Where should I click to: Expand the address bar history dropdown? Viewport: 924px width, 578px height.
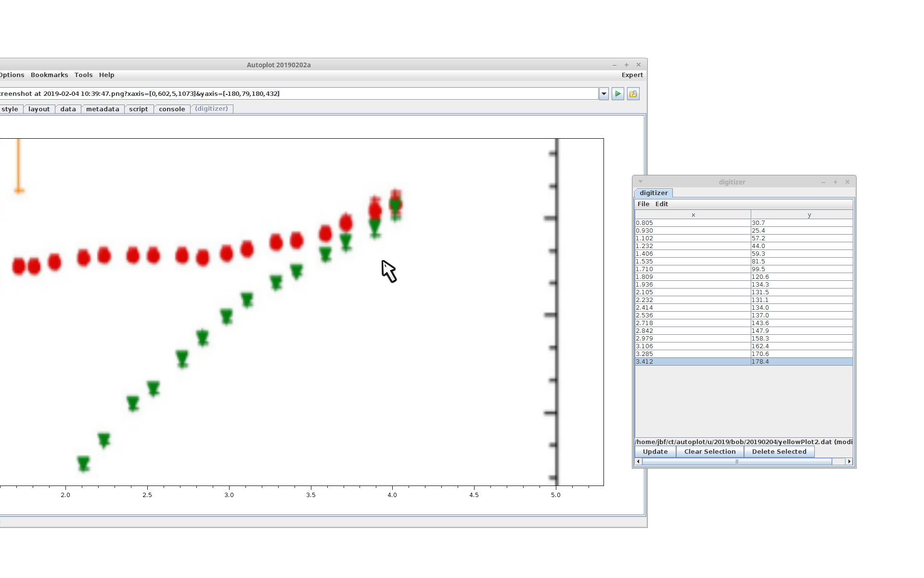(x=604, y=94)
